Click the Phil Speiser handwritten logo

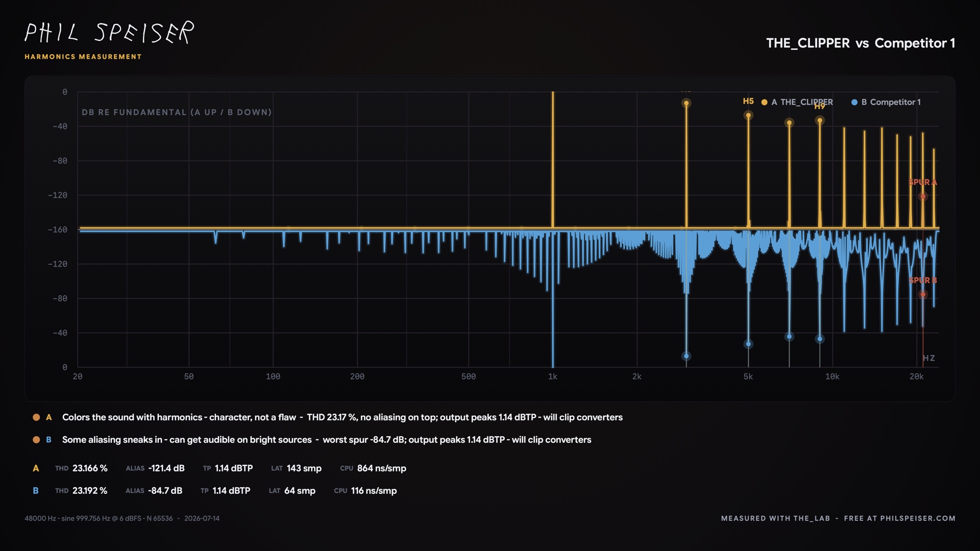point(109,33)
